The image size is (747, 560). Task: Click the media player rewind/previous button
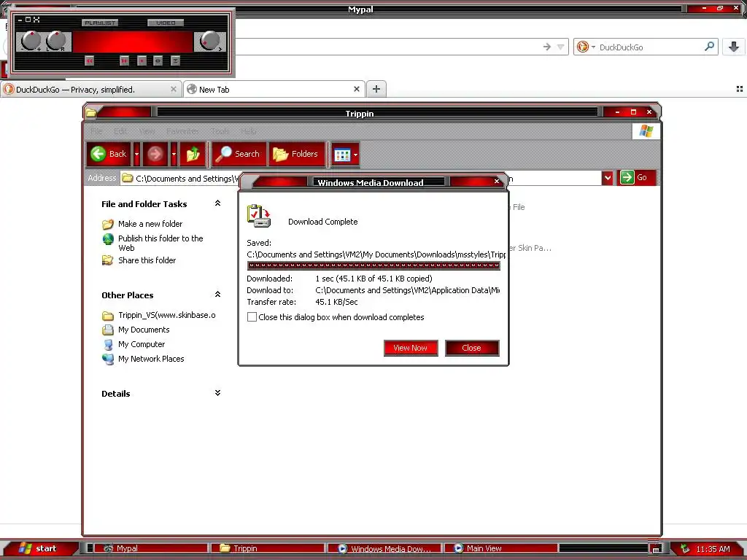89,61
